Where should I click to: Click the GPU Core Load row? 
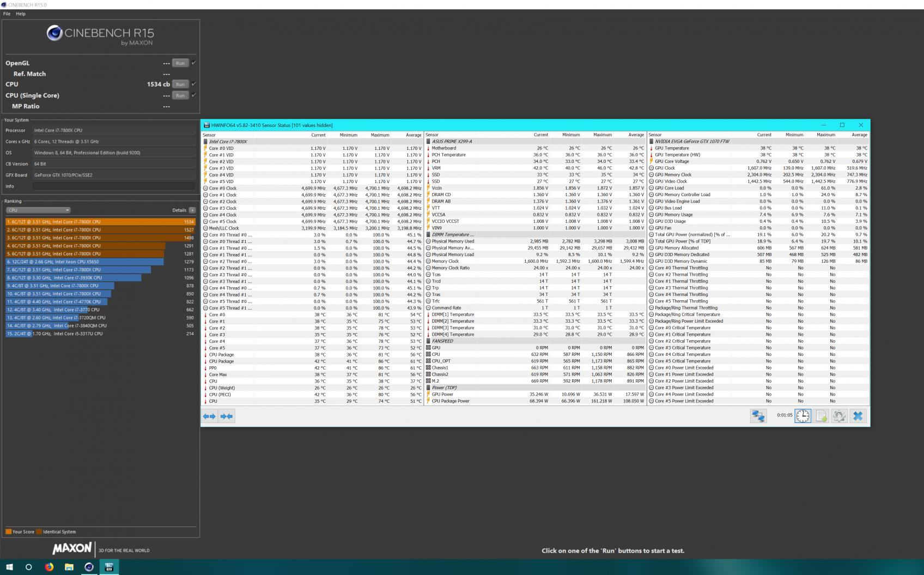(758, 188)
